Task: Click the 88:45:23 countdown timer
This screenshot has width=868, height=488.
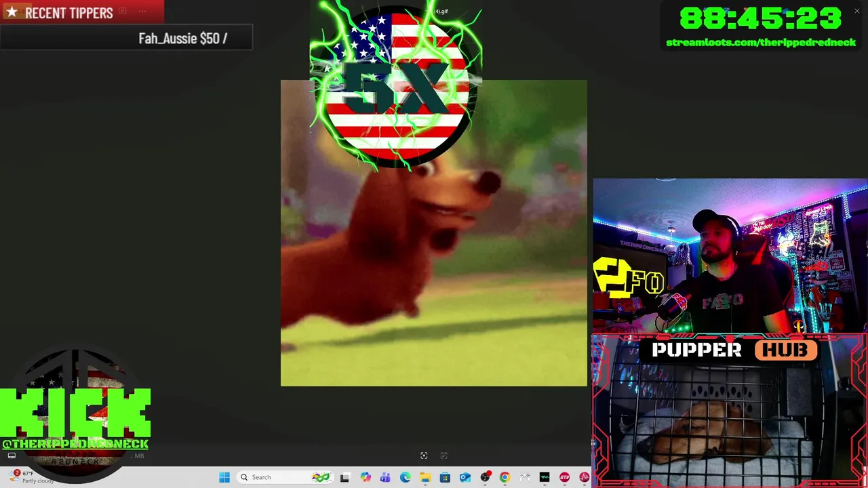Action: pyautogui.click(x=760, y=18)
